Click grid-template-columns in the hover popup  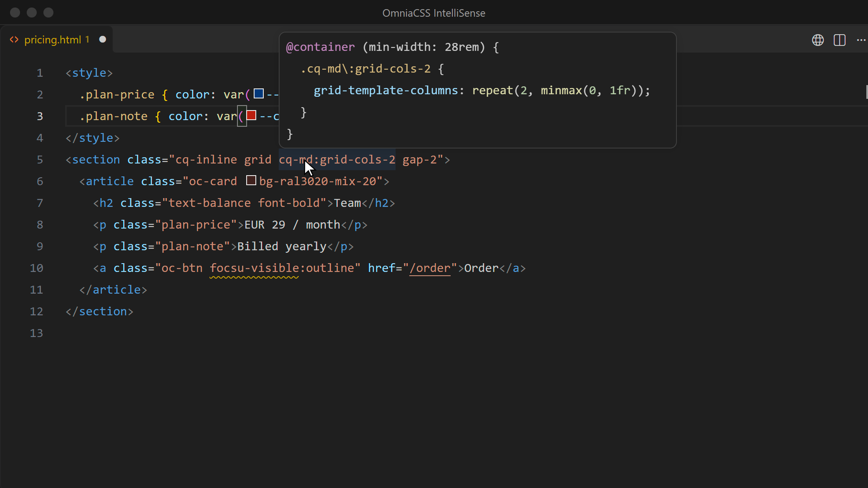386,91
